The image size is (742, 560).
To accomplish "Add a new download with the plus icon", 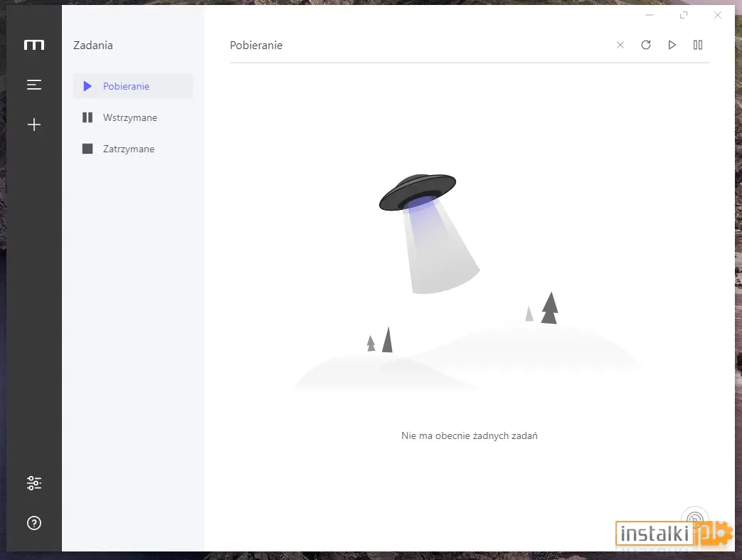I will (x=34, y=125).
